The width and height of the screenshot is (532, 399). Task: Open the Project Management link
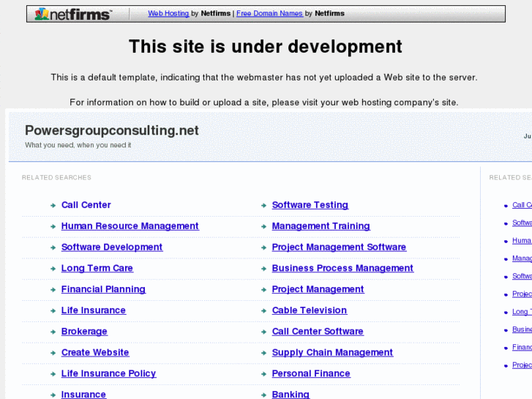pos(318,289)
